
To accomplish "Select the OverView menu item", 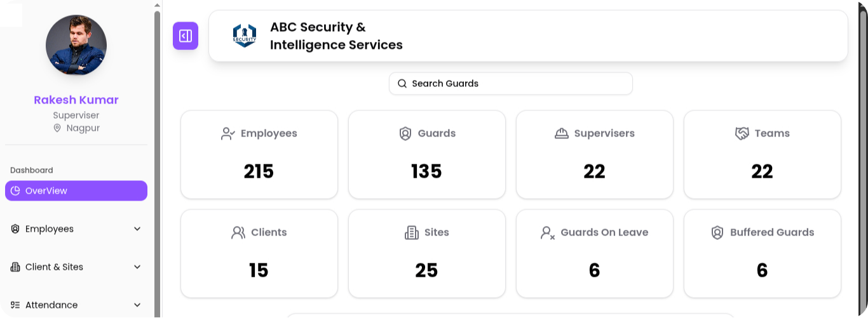I will [76, 191].
